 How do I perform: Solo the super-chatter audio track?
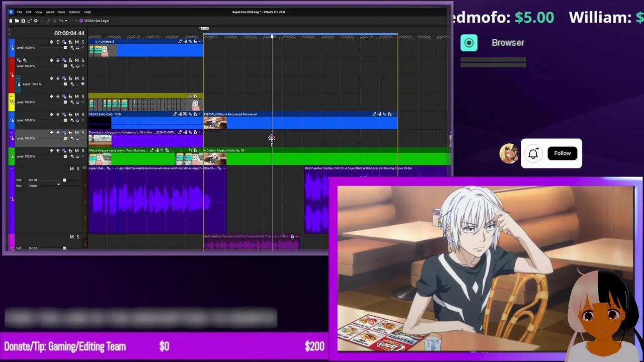click(77, 168)
